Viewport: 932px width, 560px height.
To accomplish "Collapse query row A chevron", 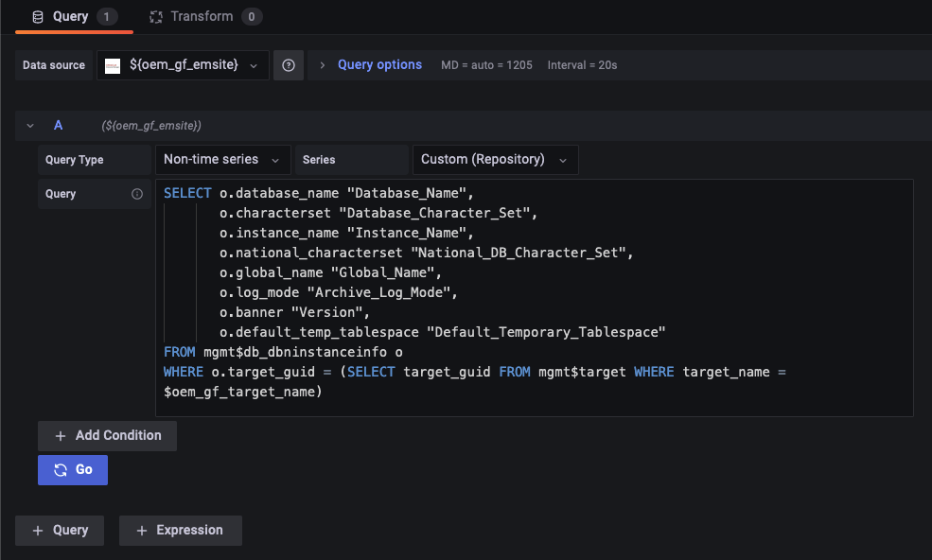I will point(30,126).
